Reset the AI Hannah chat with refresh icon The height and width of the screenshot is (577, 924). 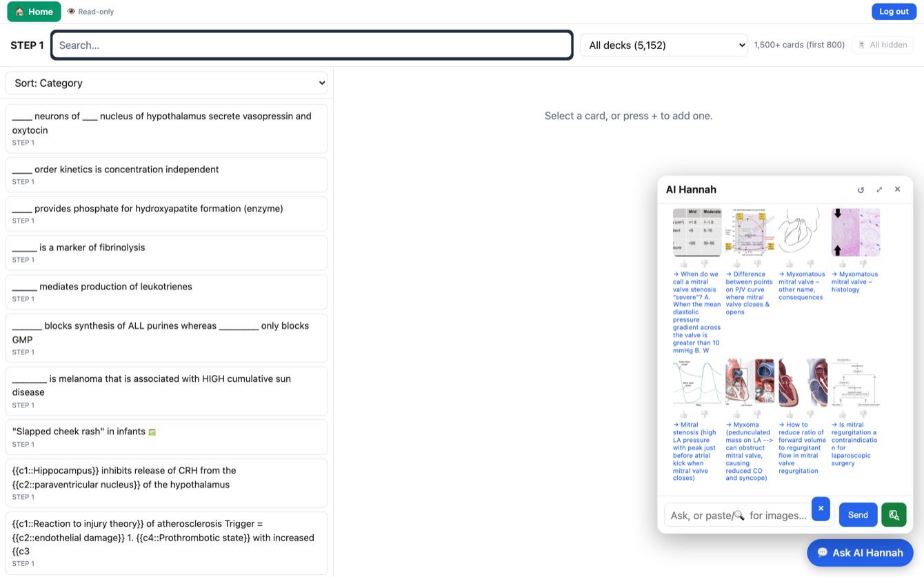point(861,190)
